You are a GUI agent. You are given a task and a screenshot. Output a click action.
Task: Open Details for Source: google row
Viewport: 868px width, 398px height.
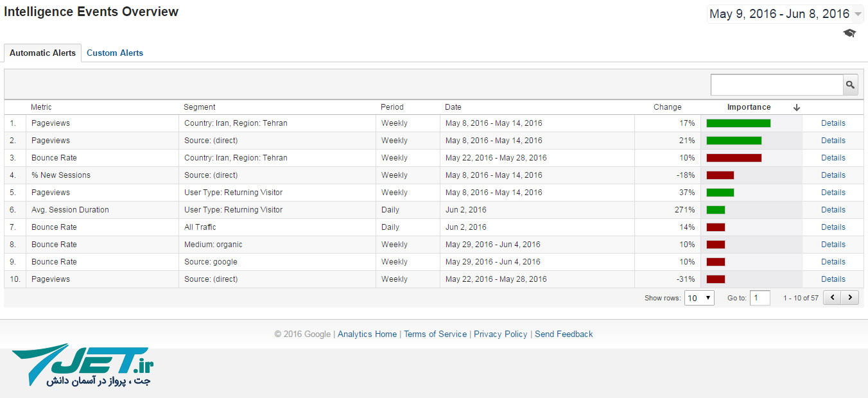pyautogui.click(x=833, y=262)
